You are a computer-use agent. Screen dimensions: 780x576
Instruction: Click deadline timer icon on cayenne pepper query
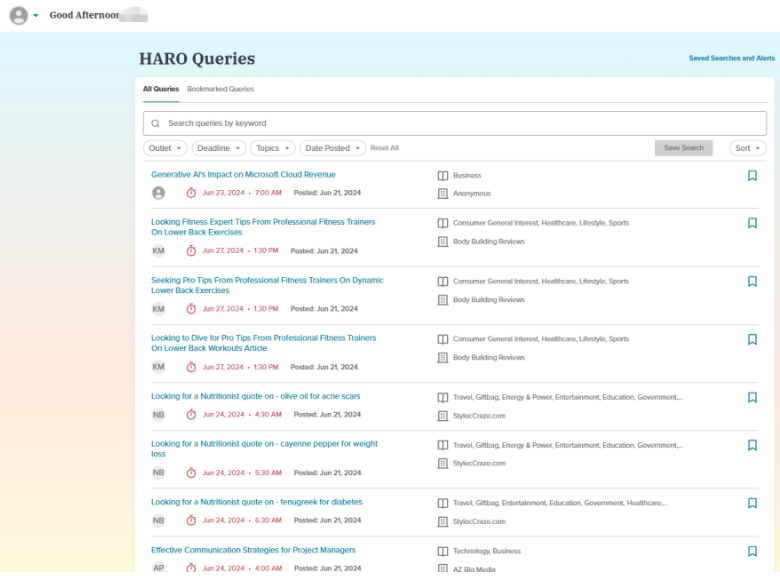point(191,473)
